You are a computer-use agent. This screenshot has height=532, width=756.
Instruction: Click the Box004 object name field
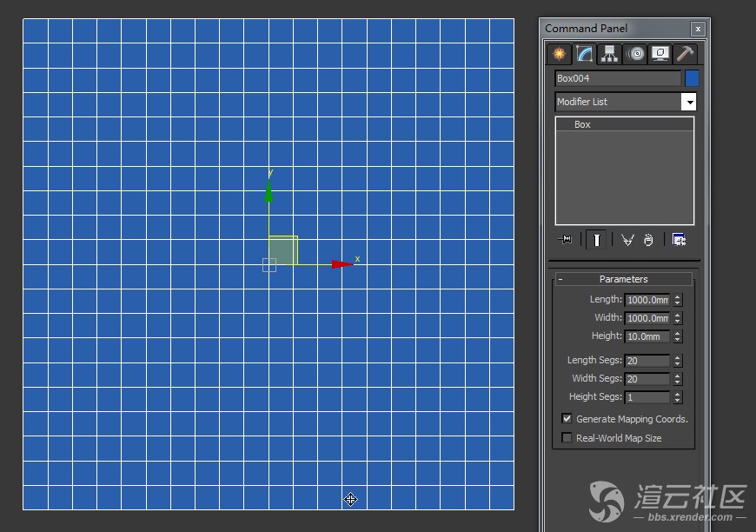tap(618, 78)
